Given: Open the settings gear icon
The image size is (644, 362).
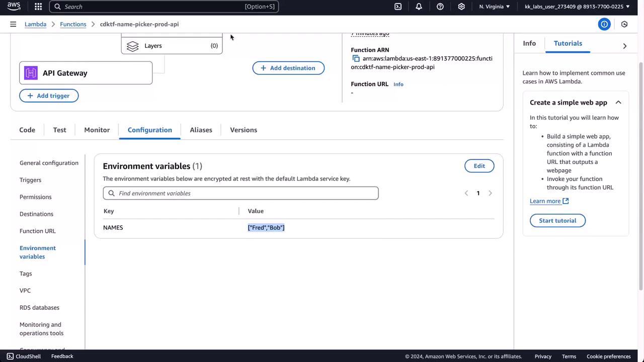Looking at the screenshot, I should coord(461,7).
